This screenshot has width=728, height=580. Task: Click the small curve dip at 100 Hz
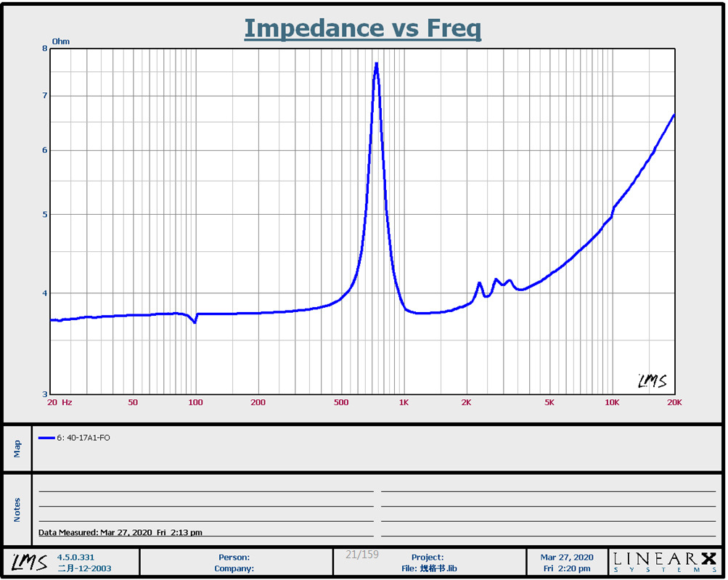tap(195, 322)
